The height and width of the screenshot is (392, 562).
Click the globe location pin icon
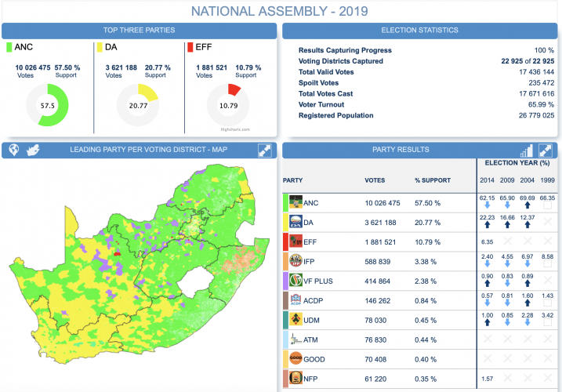pyautogui.click(x=13, y=151)
